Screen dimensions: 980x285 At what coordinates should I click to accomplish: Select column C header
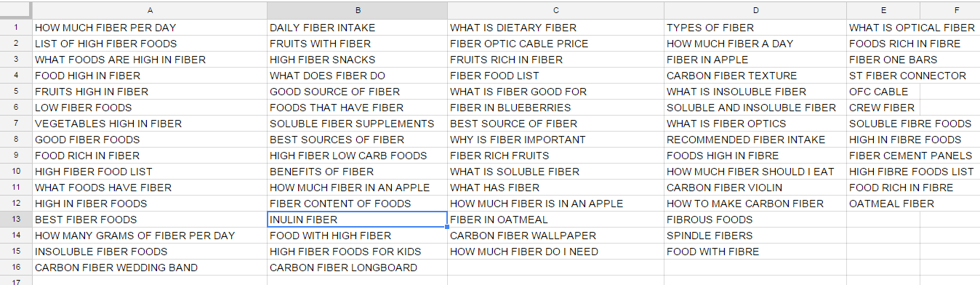click(555, 10)
